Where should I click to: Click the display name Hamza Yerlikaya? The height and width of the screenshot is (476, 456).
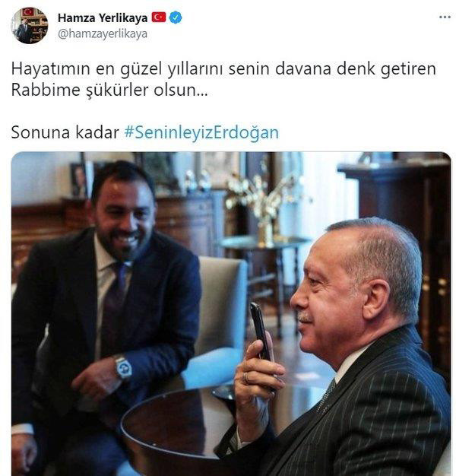point(103,18)
